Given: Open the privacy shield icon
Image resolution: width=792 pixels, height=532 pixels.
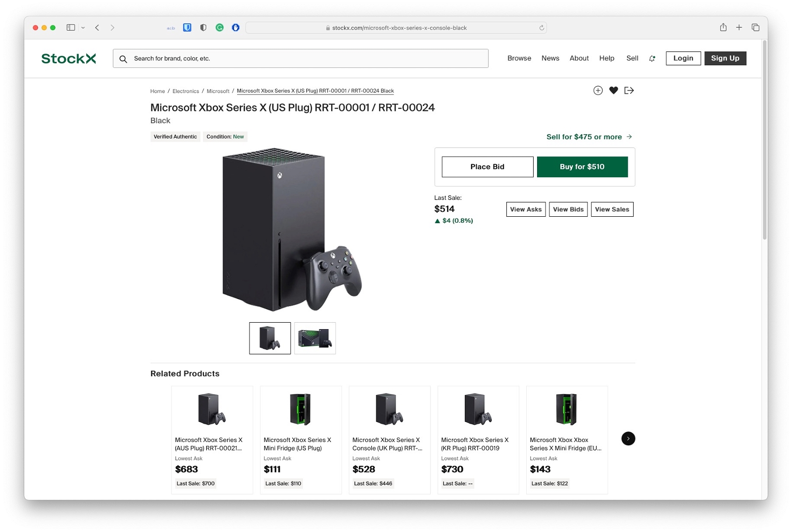Looking at the screenshot, I should pos(203,28).
